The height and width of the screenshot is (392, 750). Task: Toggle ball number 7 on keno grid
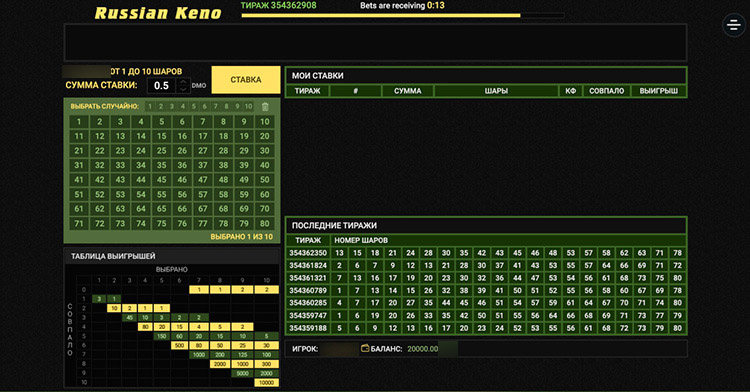(x=203, y=121)
